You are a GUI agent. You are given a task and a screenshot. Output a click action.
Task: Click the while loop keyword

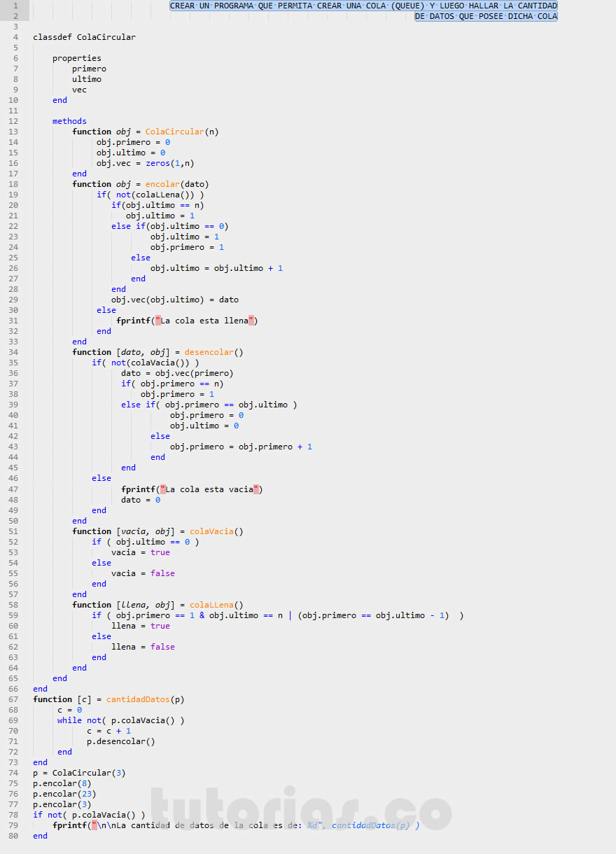(x=68, y=720)
